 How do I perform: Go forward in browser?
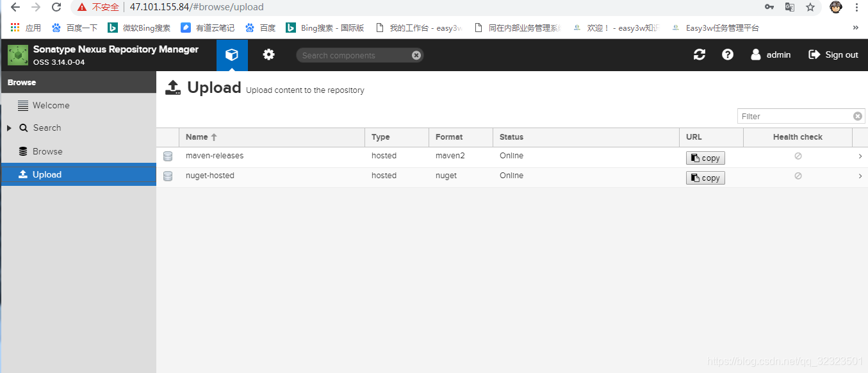click(x=36, y=7)
